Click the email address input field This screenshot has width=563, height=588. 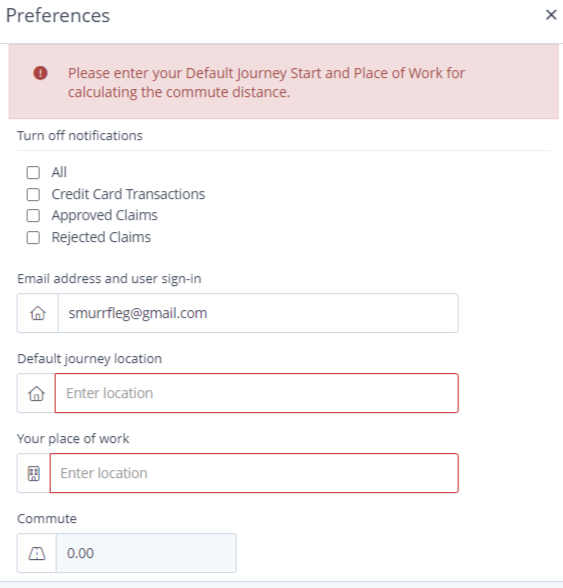coord(258,313)
